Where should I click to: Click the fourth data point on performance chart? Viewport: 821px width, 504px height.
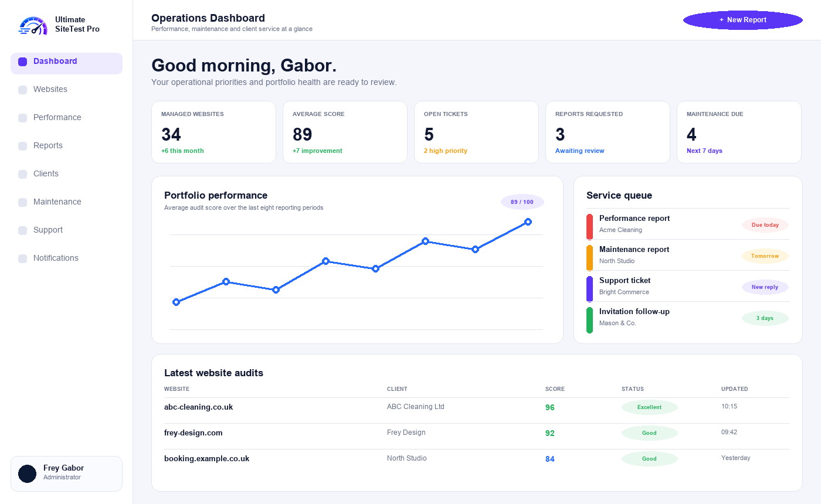coord(325,261)
